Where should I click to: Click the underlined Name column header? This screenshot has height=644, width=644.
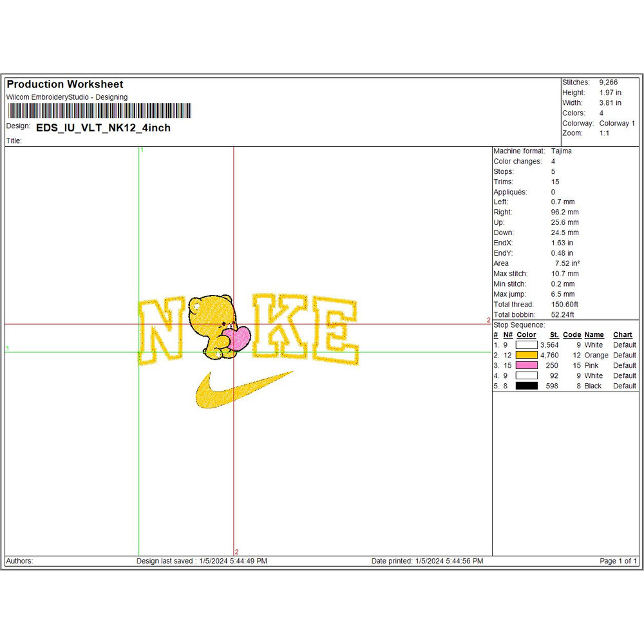point(594,335)
